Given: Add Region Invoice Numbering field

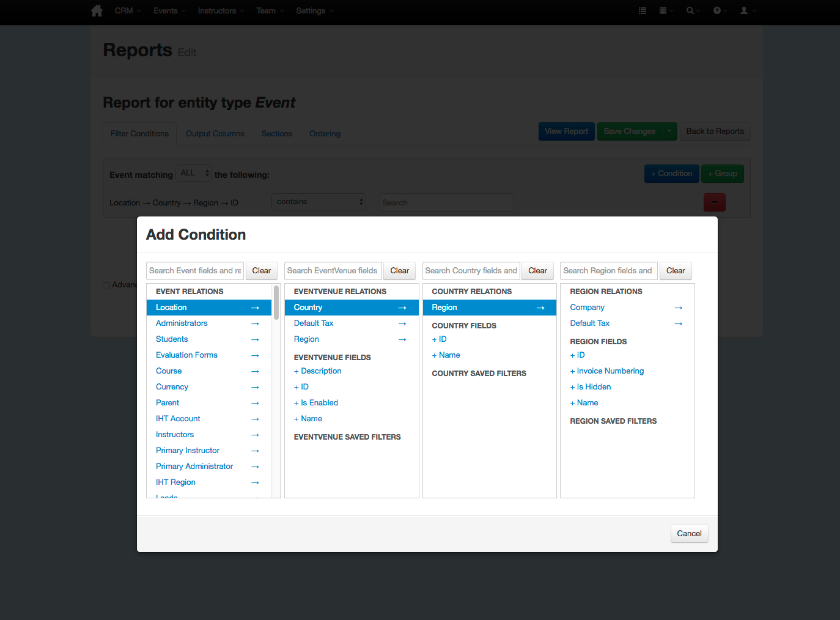Looking at the screenshot, I should 607,371.
